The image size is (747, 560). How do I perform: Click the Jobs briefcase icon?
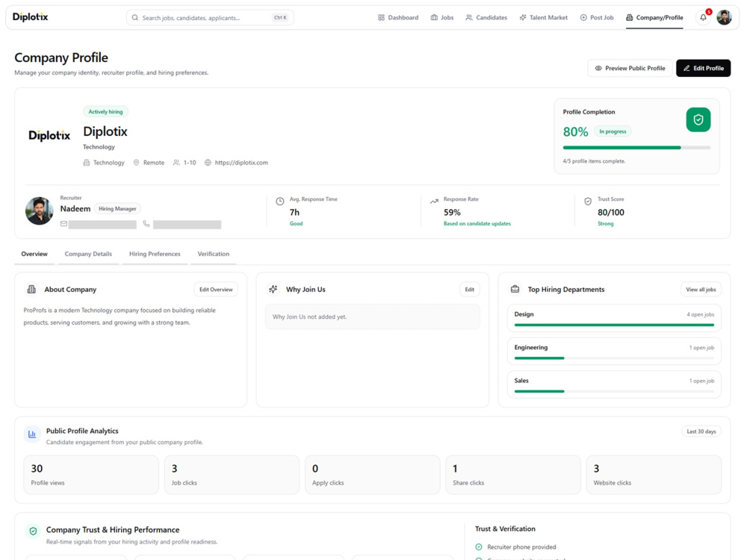(x=434, y=18)
